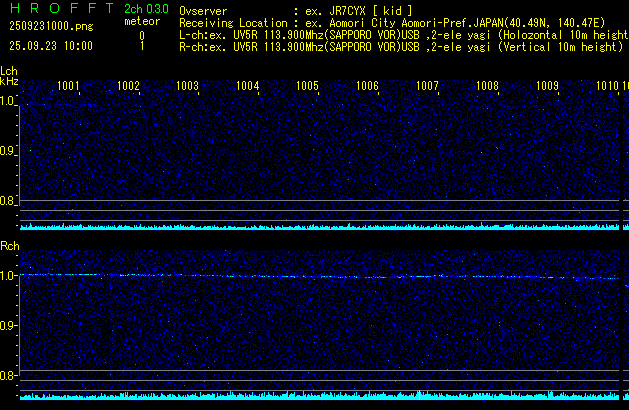The image size is (629, 410).
Task: Select the 1007 time tick label
Action: tap(427, 87)
